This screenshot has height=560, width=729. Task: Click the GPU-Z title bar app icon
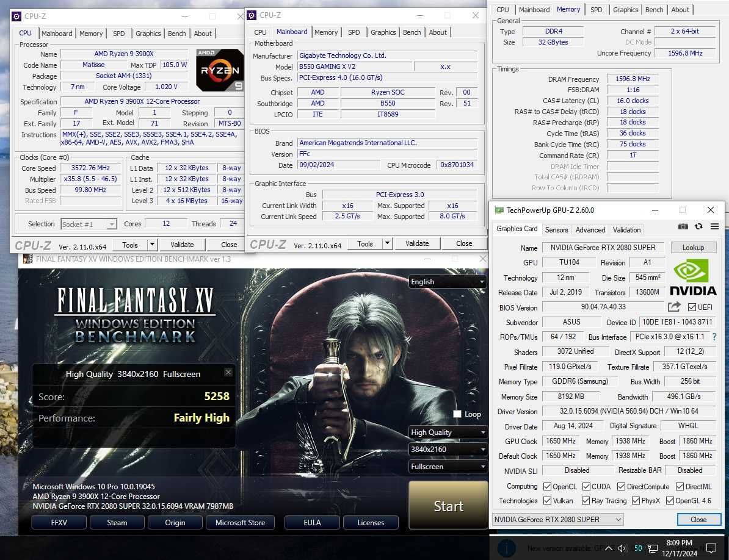coord(499,210)
